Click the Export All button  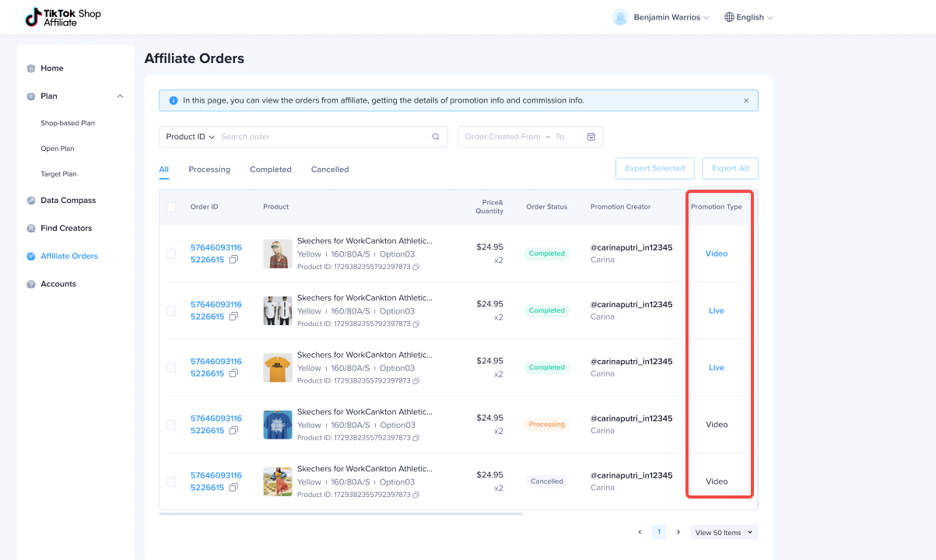point(729,168)
